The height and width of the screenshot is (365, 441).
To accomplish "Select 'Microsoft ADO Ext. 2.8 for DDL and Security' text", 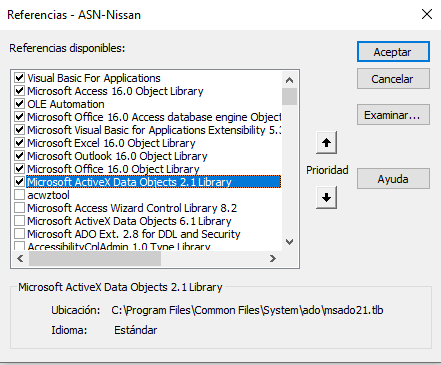I will point(134,234).
